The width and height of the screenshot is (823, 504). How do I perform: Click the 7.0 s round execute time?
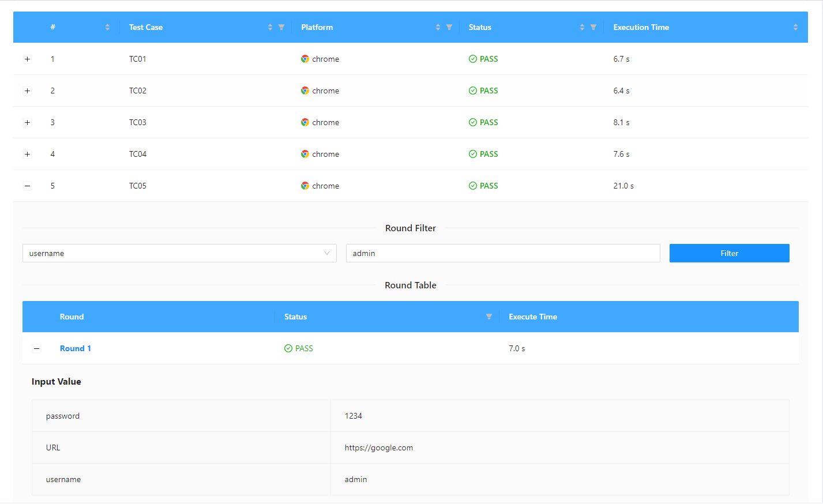point(517,348)
